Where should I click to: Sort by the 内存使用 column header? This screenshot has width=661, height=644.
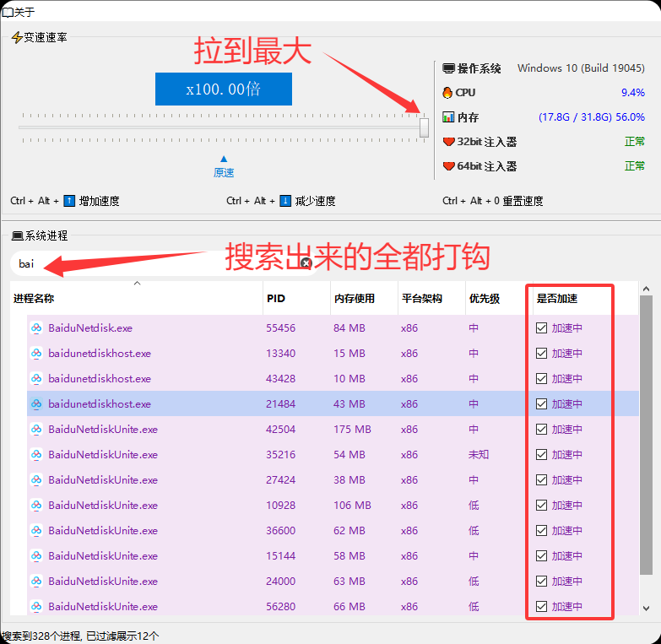364,299
